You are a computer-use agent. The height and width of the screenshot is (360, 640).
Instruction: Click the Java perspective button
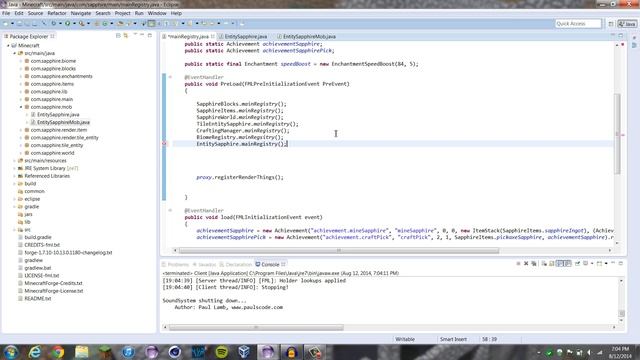(627, 24)
